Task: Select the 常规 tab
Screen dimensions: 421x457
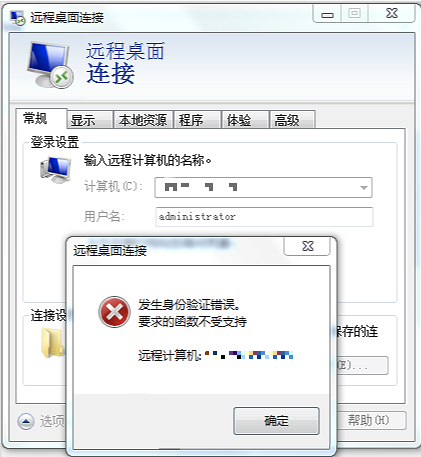Action: (35, 118)
